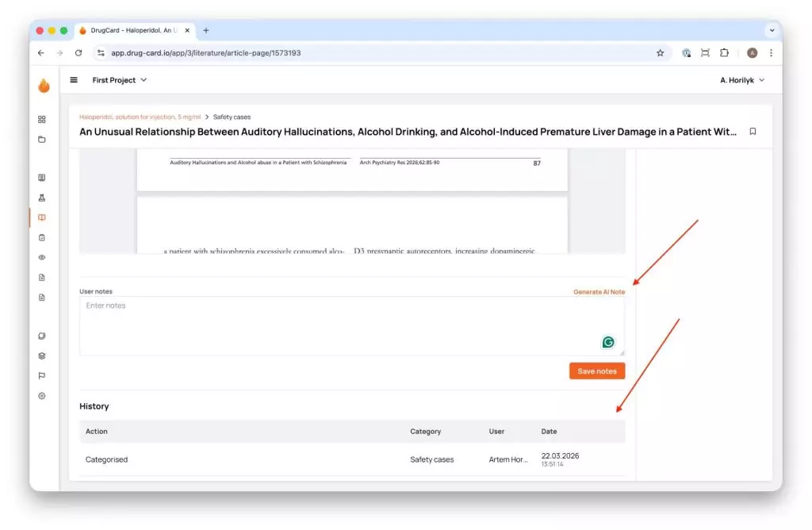The height and width of the screenshot is (530, 812).
Task: Expand the First Project dropdown
Action: (120, 80)
